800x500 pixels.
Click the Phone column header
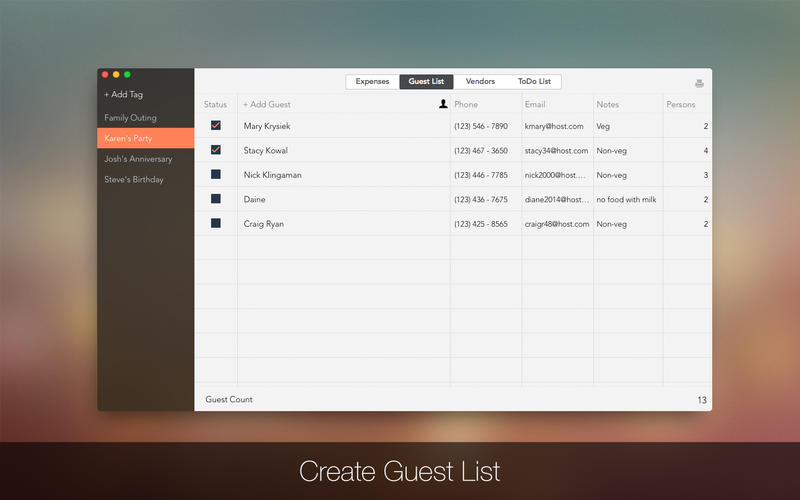tap(466, 104)
